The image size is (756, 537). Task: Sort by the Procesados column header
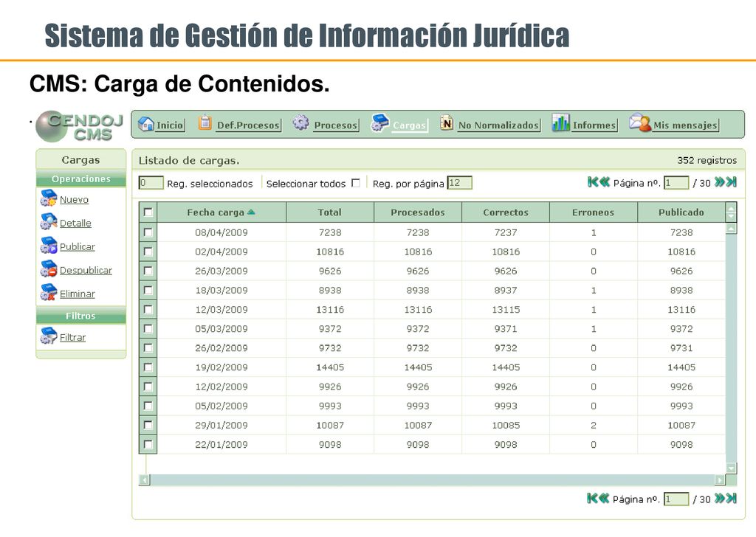(x=418, y=212)
